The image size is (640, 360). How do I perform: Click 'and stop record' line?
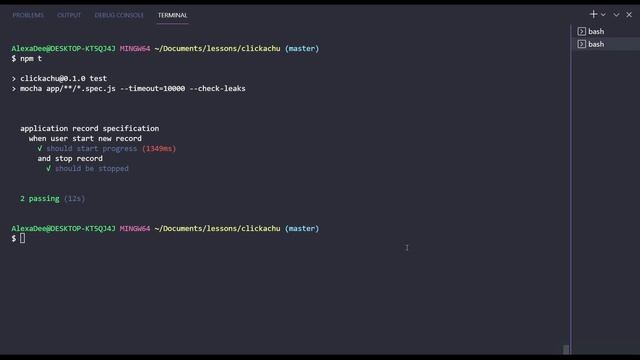coord(70,158)
